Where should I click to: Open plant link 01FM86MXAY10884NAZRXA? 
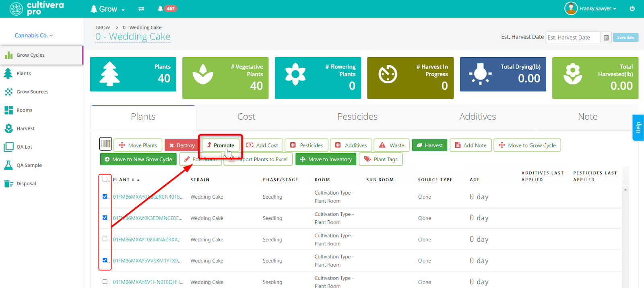coord(147,240)
